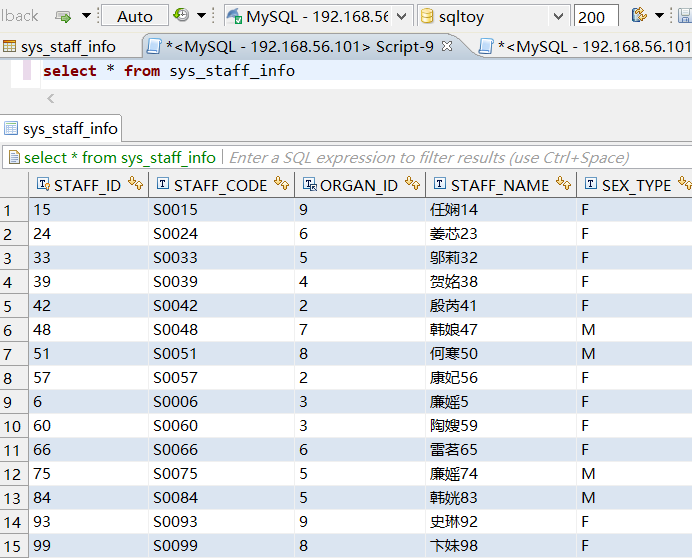The image size is (692, 558).
Task: Click the SQL filter expression field
Action: (430, 157)
